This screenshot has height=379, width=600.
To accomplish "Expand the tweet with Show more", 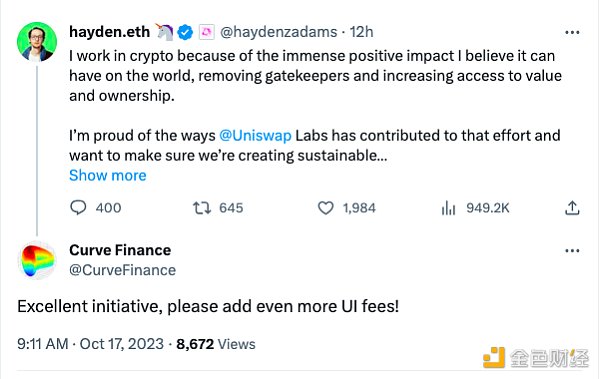I will coord(108,175).
